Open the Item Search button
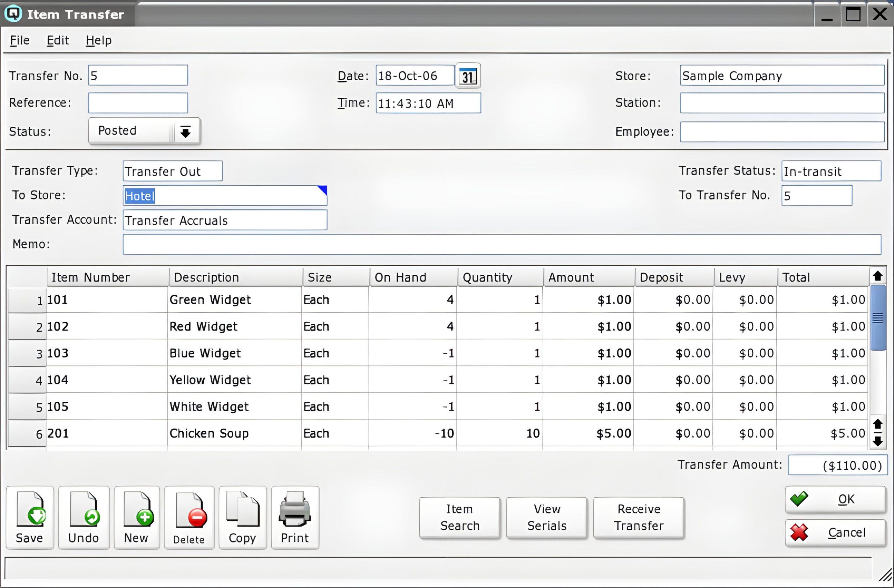Screen dimensions: 894x588 click(x=460, y=518)
